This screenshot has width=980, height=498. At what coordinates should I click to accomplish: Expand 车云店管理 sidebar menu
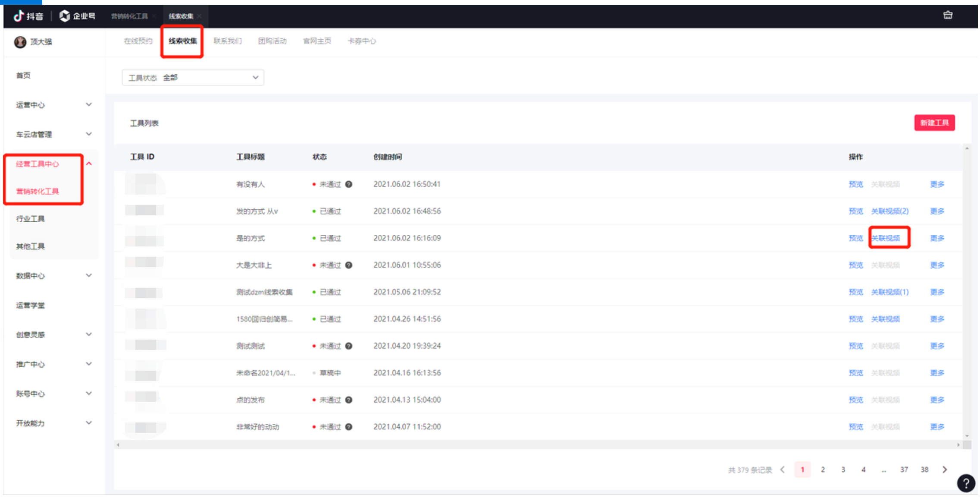point(89,134)
